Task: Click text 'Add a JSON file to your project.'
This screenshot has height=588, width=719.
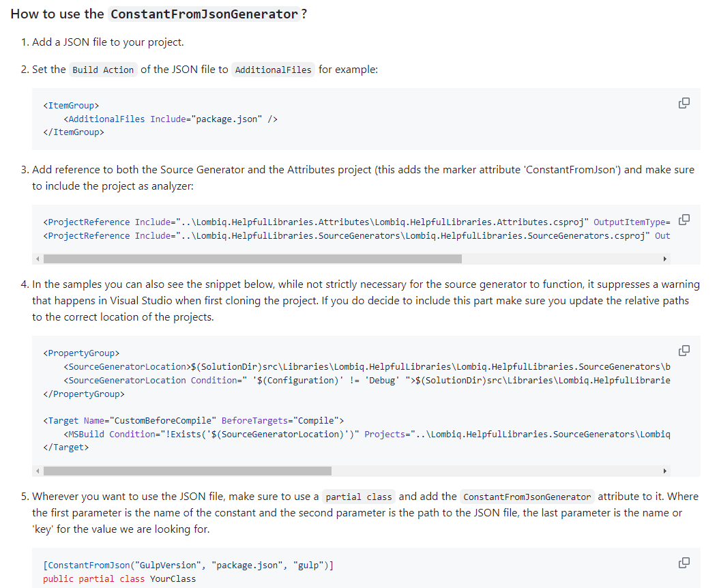Action: [108, 42]
